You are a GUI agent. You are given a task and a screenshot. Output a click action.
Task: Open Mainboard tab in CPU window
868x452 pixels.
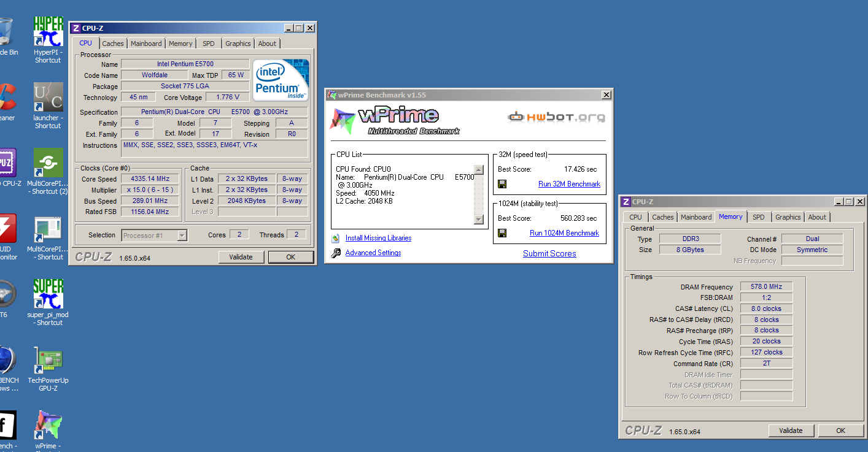[x=146, y=44]
